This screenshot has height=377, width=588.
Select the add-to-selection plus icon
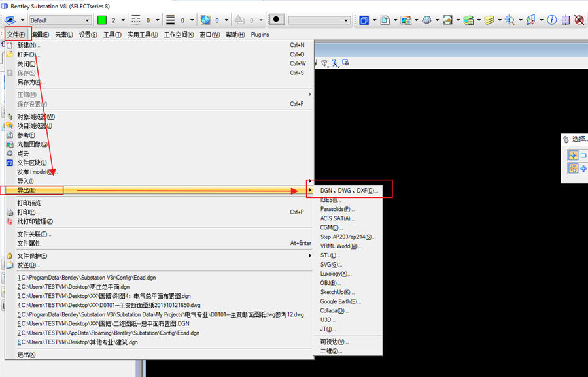coord(583,169)
